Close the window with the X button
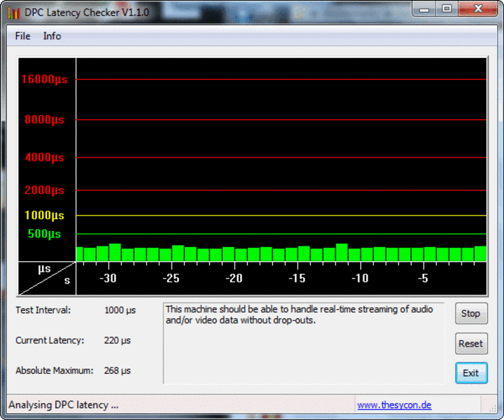504x420 pixels. pyautogui.click(x=478, y=9)
